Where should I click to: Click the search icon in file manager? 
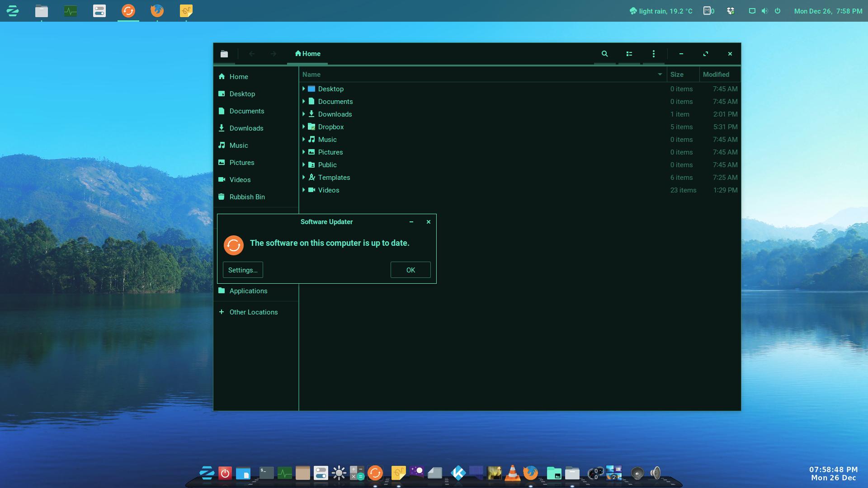pos(604,54)
